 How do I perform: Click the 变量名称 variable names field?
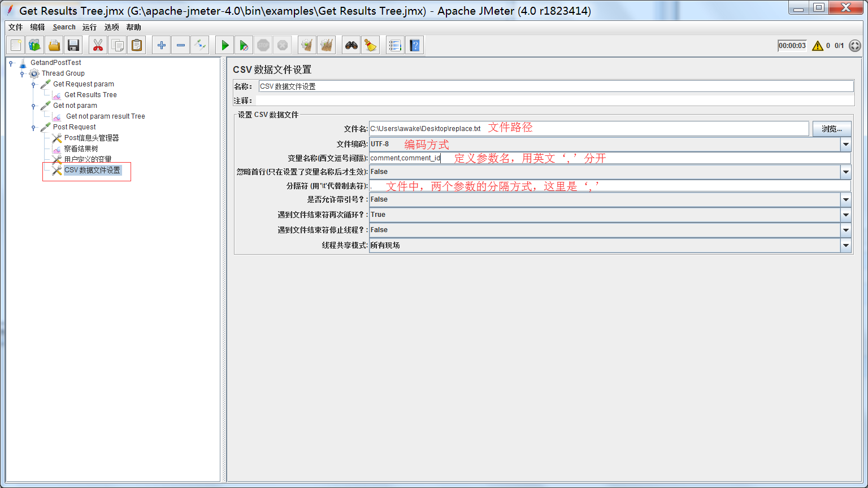(610, 158)
